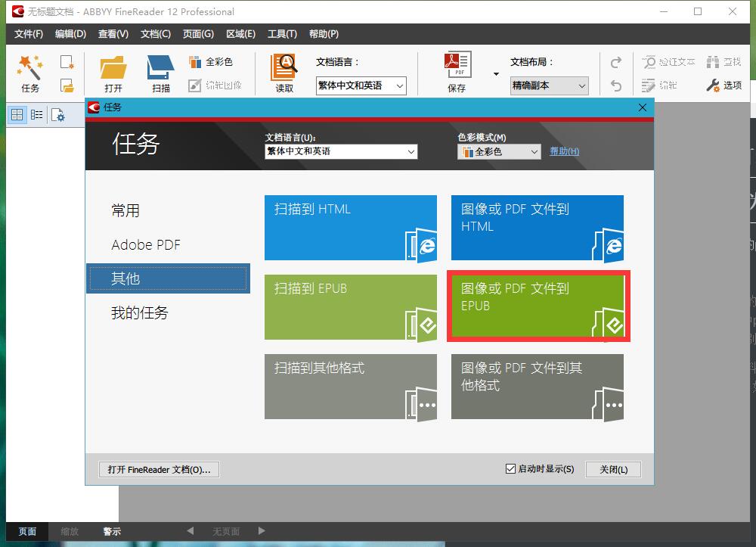756x547 pixels.
Task: Go to previous page arrow in status bar
Action: (x=190, y=531)
